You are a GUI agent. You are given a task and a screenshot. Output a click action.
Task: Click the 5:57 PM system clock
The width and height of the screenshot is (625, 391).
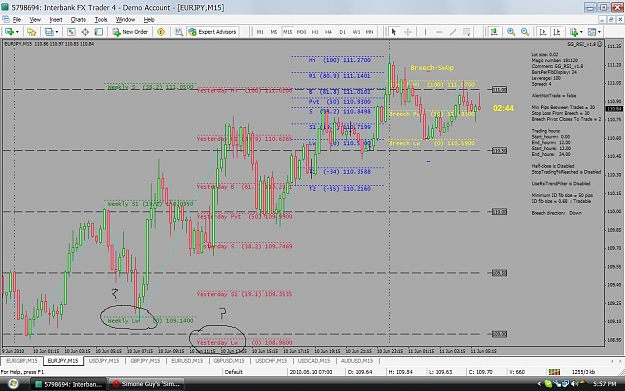point(605,384)
